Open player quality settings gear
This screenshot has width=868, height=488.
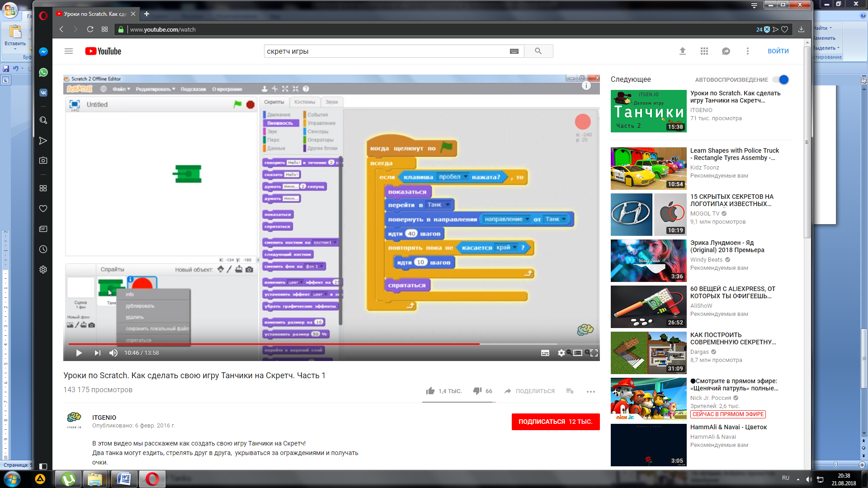point(561,353)
